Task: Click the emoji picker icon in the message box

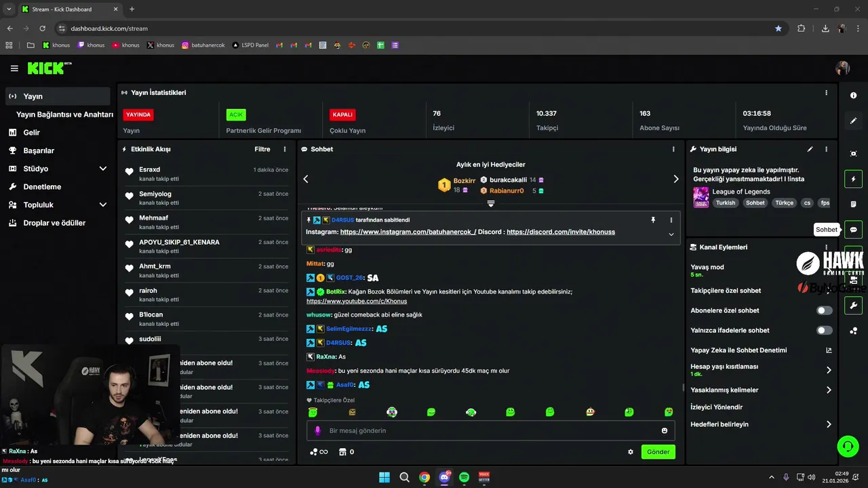Action: click(665, 430)
